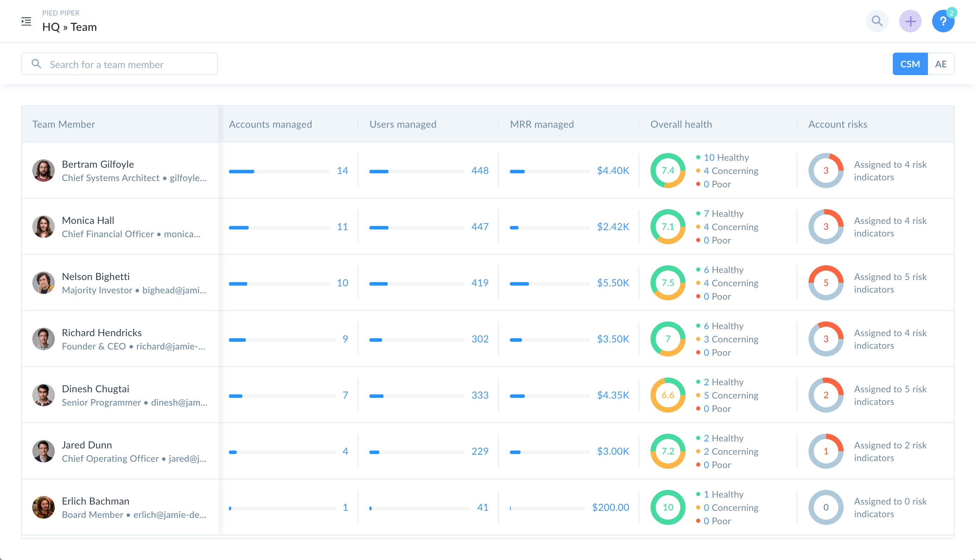
Task: Sort by Overall health column header
Action: pos(681,124)
